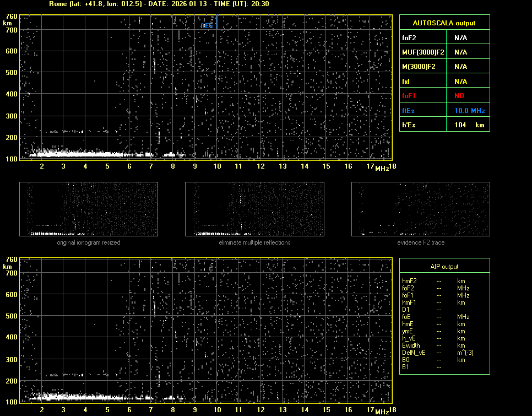Click the M(3000)F2 row label

click(419, 67)
